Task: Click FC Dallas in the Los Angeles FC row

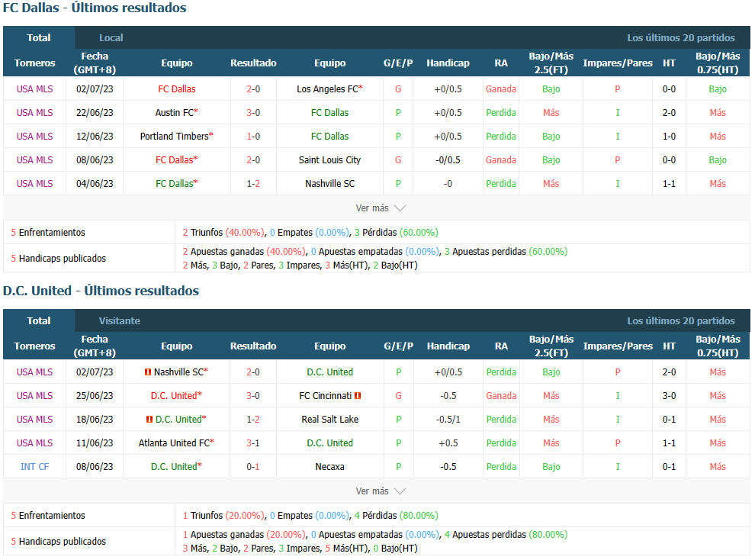Action: coord(177,89)
